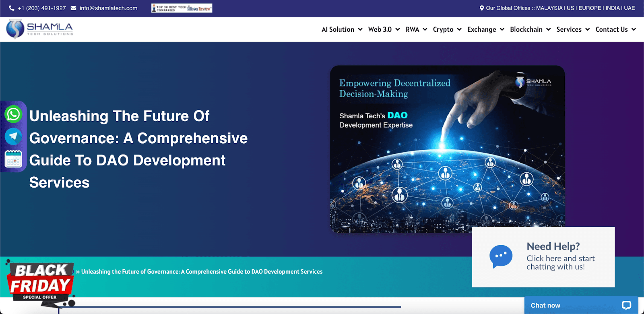The height and width of the screenshot is (314, 644).
Task: Expand the RWA dropdown arrow
Action: point(425,29)
